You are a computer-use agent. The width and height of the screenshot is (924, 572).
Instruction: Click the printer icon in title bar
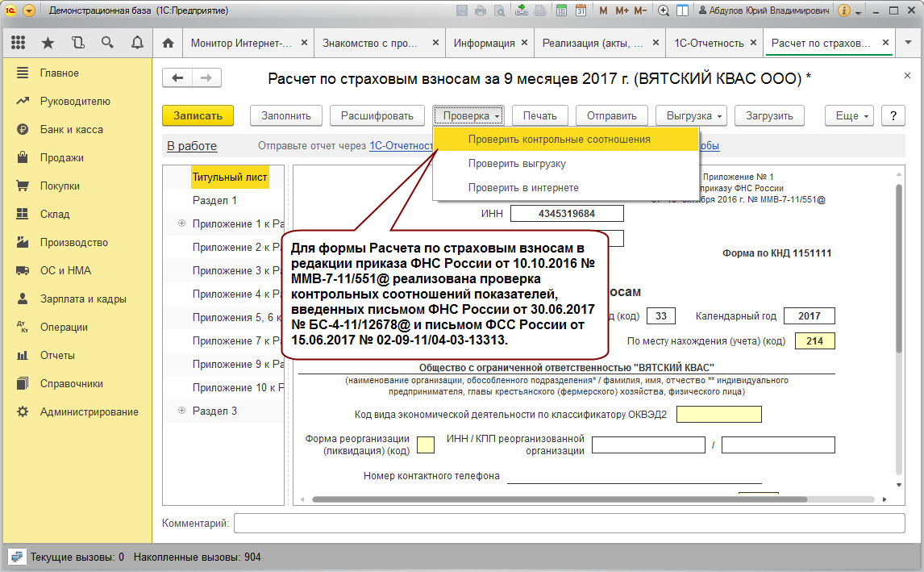coord(481,10)
